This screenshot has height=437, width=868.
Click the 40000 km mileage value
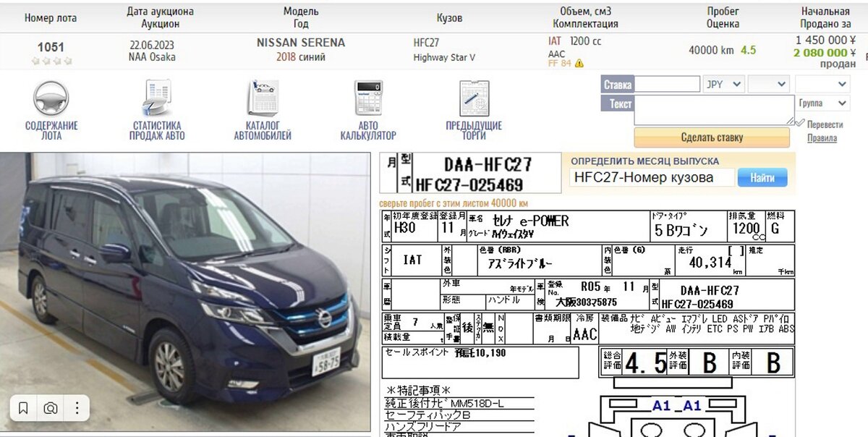(x=711, y=50)
